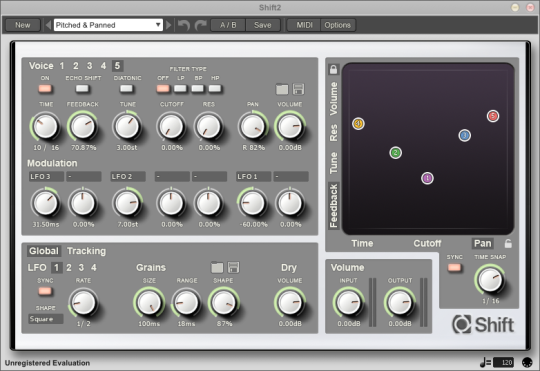Open the Pitched & Panned preset dropdown

[108, 25]
